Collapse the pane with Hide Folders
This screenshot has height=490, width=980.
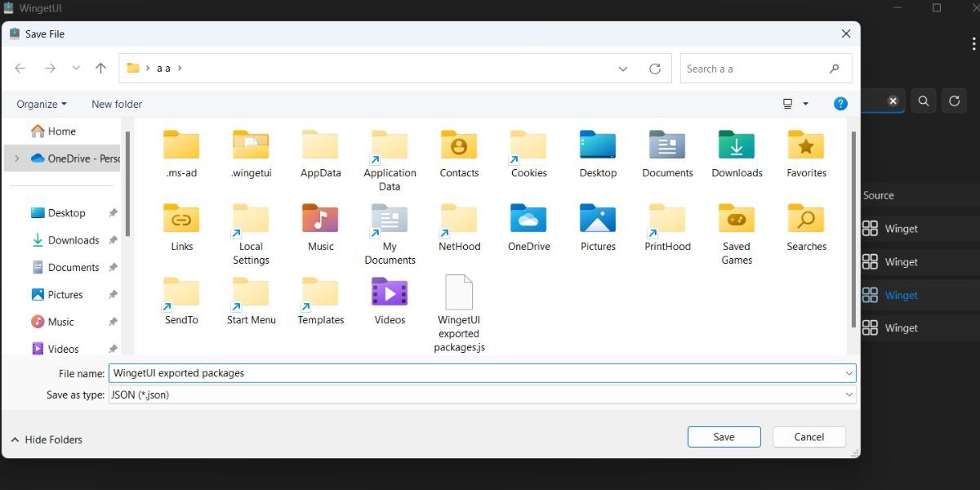(x=47, y=439)
